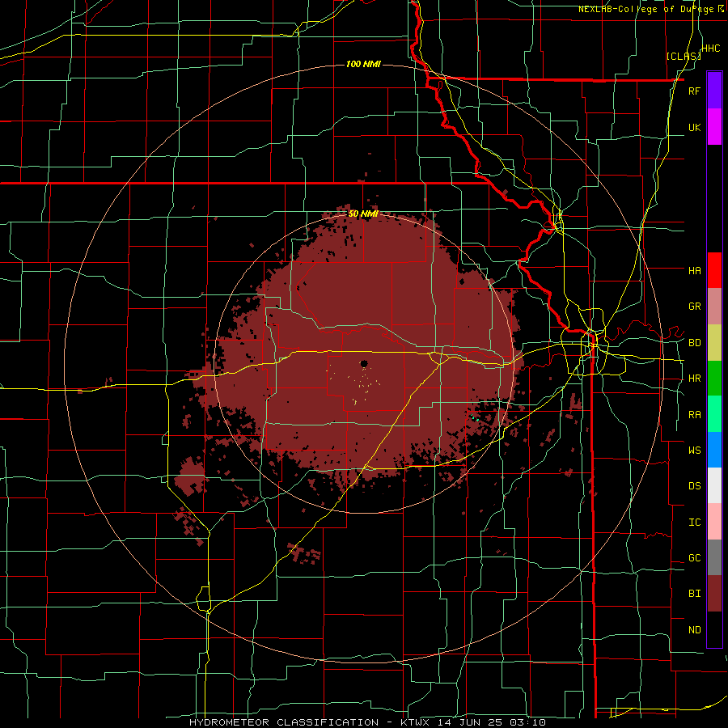Click the "HR" legend label

click(x=694, y=379)
